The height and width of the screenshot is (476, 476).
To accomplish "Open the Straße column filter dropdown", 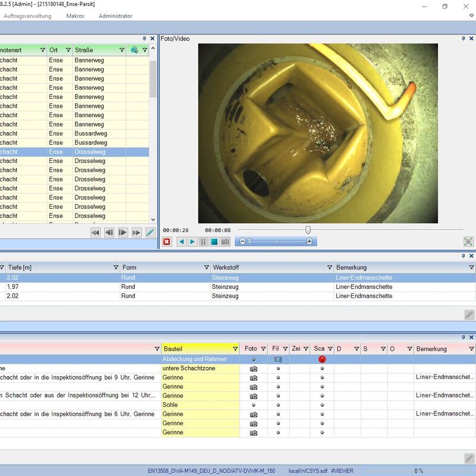I will 122,50.
